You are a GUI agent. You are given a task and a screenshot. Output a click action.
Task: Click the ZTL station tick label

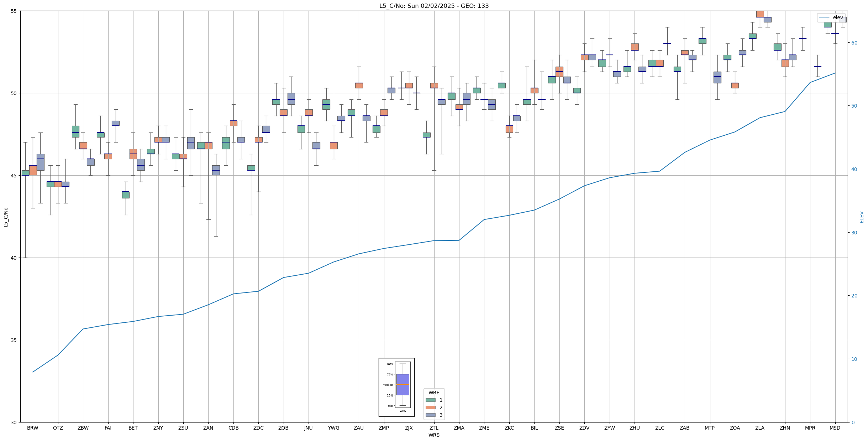click(434, 428)
